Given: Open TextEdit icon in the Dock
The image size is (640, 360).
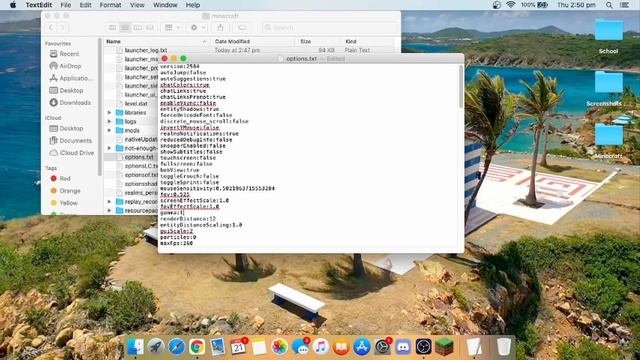Looking at the screenshot, I should [474, 347].
